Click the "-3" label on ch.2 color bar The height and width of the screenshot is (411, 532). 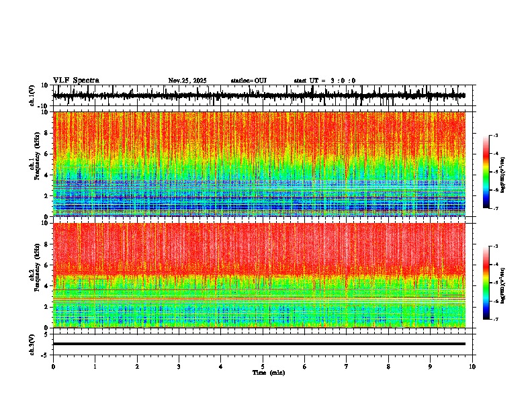(x=496, y=246)
